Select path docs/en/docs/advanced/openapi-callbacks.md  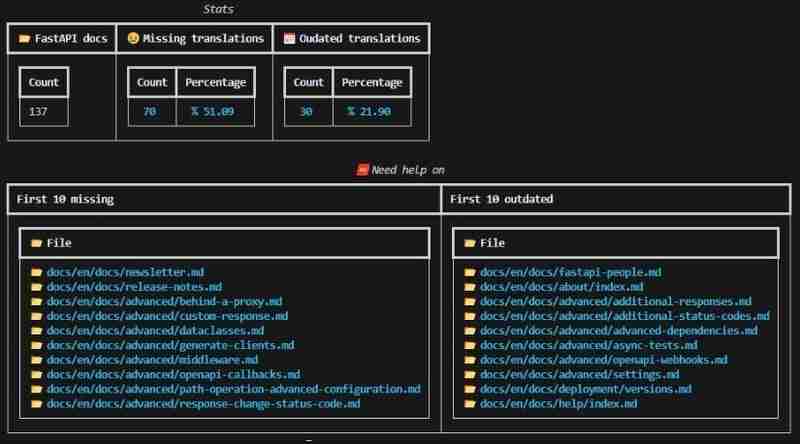pos(173,375)
